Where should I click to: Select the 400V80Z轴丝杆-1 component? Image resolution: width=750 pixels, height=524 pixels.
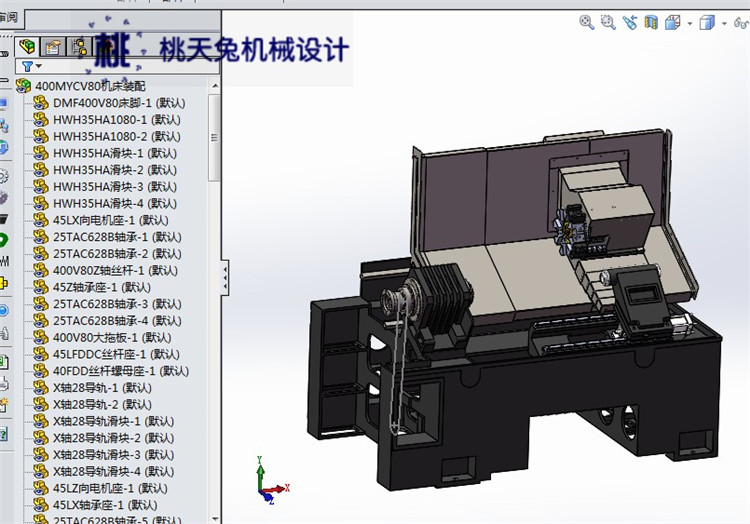[x=115, y=270]
